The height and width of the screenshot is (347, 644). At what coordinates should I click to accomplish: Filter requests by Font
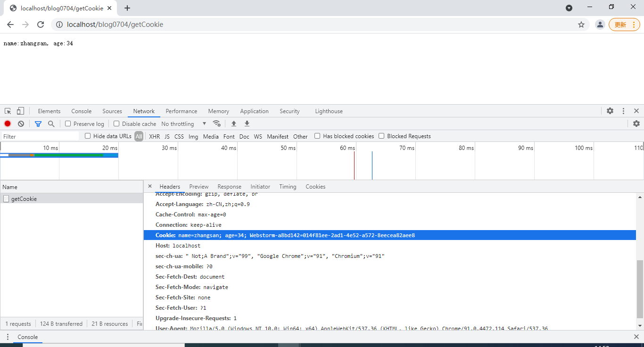coord(229,136)
